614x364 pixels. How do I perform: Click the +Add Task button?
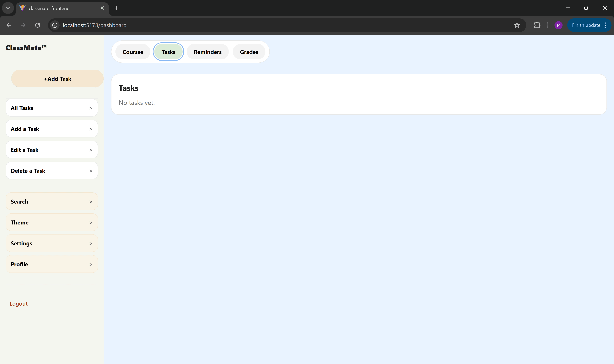point(57,79)
